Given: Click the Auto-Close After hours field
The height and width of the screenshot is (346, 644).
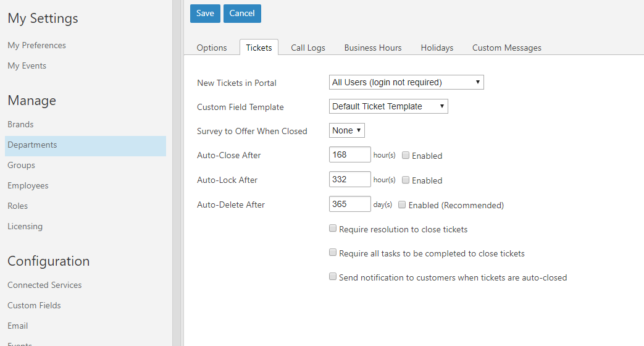Looking at the screenshot, I should coord(349,154).
